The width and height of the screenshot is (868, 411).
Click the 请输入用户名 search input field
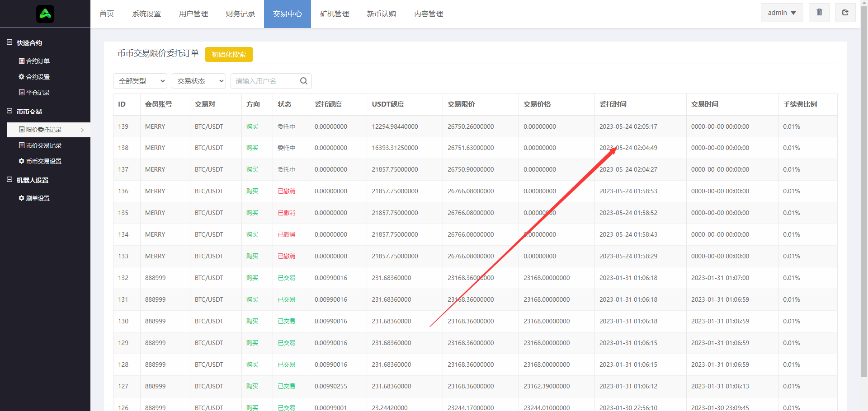[x=264, y=81]
